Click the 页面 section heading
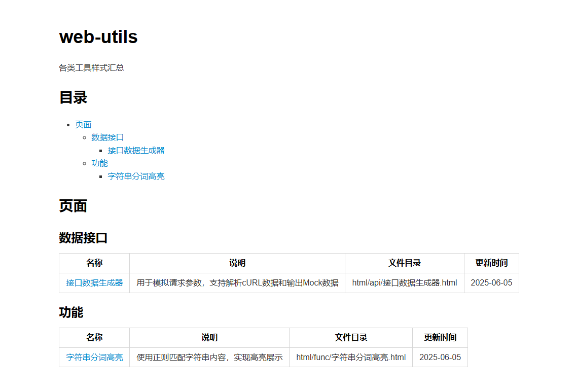The image size is (575, 392). 73,206
